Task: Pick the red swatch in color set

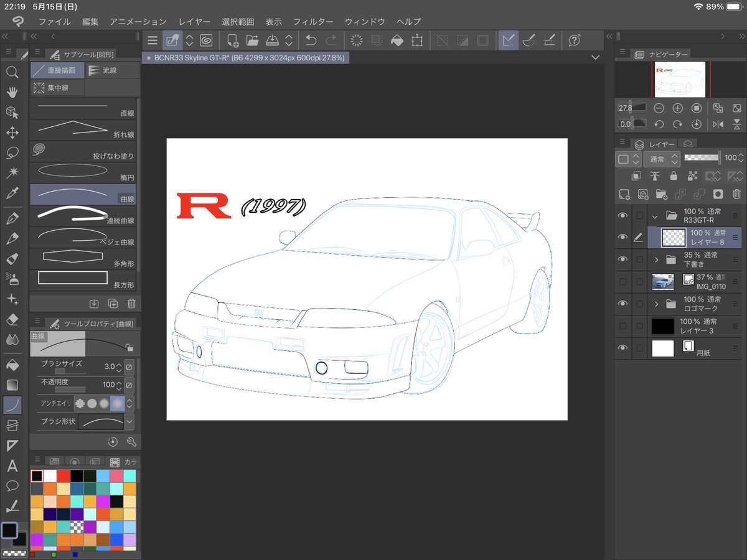Action: (x=64, y=476)
